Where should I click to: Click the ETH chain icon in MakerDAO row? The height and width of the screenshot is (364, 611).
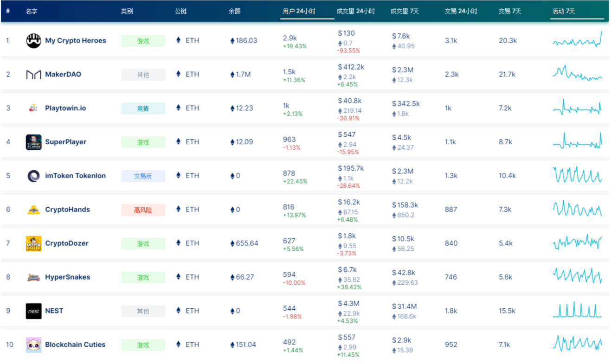179,74
